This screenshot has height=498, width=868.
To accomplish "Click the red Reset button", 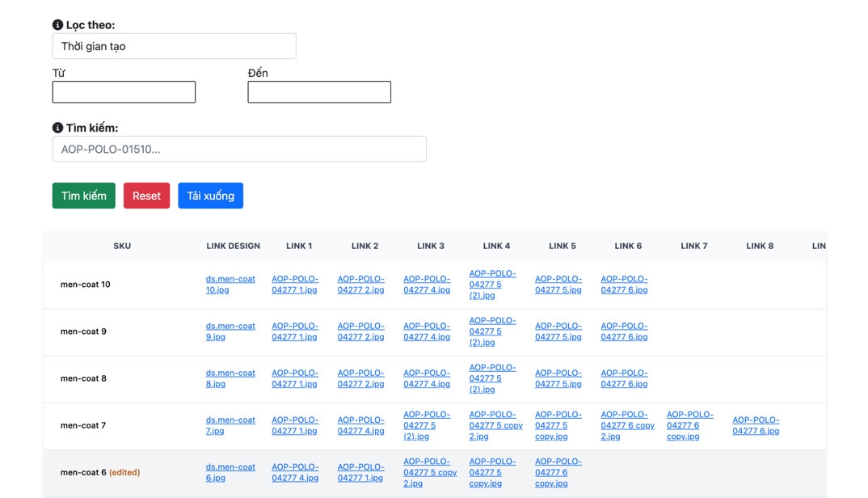I will pos(147,196).
